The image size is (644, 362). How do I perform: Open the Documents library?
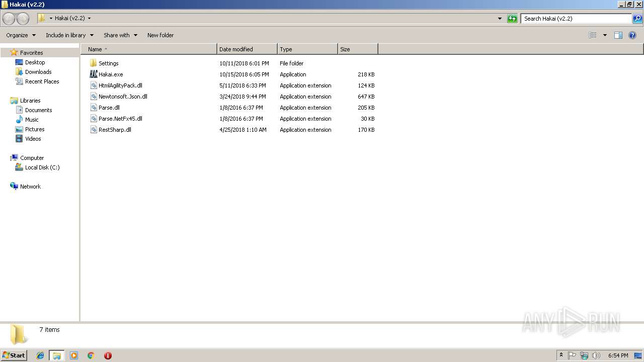(x=38, y=110)
